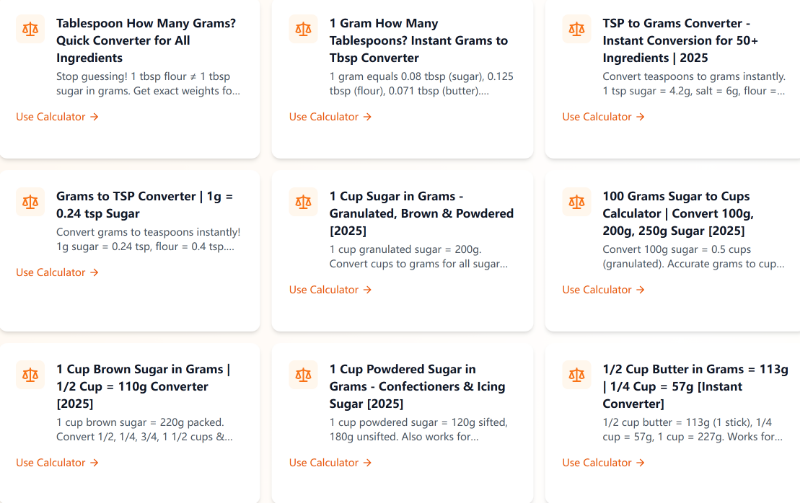
Task: Click scale icon on Tablespoon How Many Grams card
Action: tap(30, 29)
